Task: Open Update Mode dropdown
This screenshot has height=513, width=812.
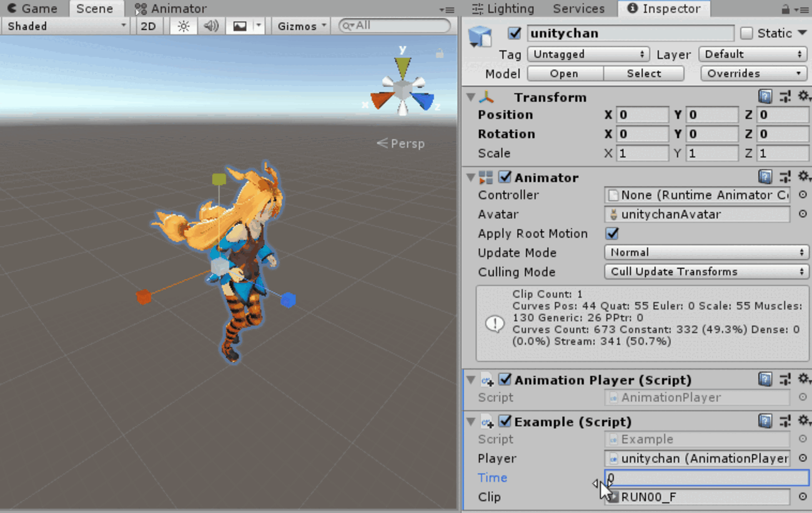Action: click(x=706, y=252)
